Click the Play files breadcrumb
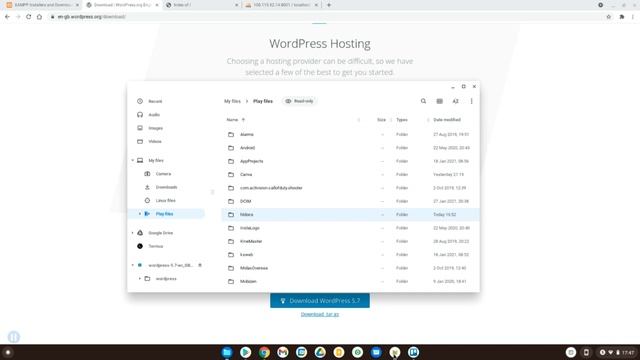640x360 pixels. pos(263,101)
